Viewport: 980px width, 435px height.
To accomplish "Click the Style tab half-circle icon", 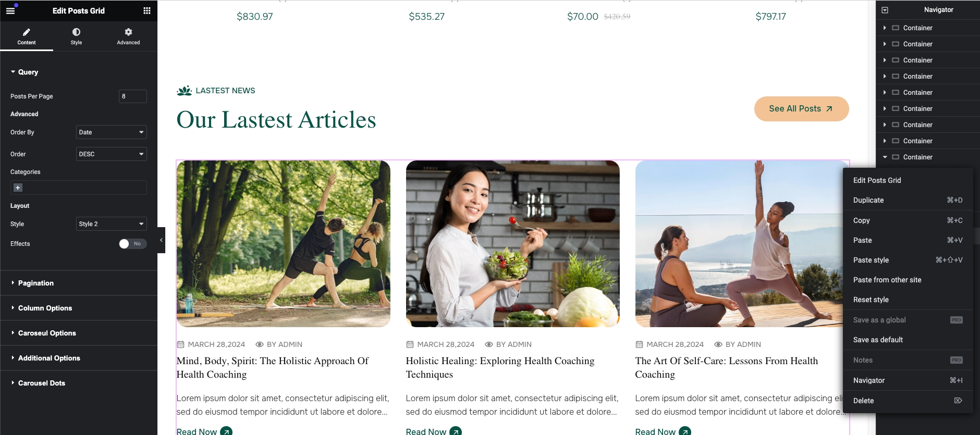I will [76, 32].
